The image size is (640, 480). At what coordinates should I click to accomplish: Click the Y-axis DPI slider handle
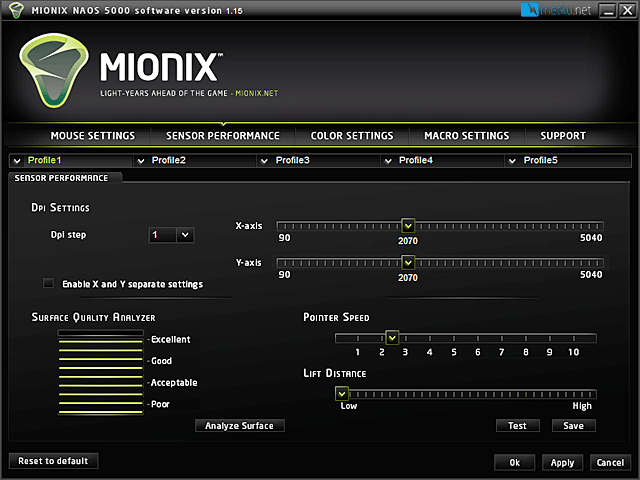pos(408,262)
